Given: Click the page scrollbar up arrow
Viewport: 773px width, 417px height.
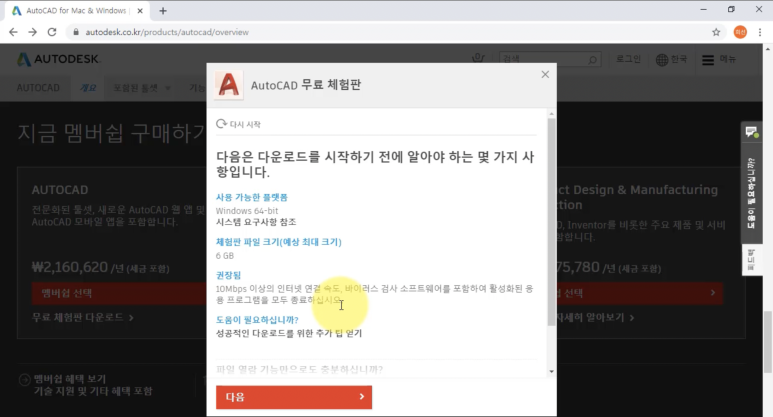Looking at the screenshot, I should pyautogui.click(x=768, y=48).
